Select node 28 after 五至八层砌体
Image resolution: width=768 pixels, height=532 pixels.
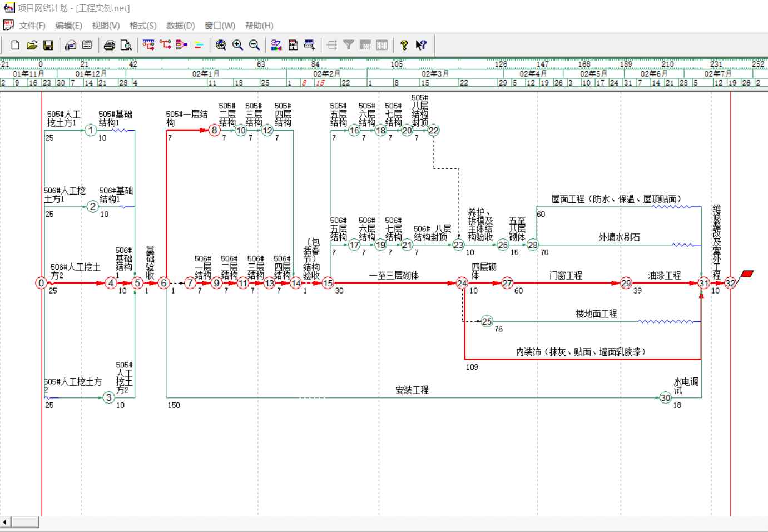(x=533, y=245)
